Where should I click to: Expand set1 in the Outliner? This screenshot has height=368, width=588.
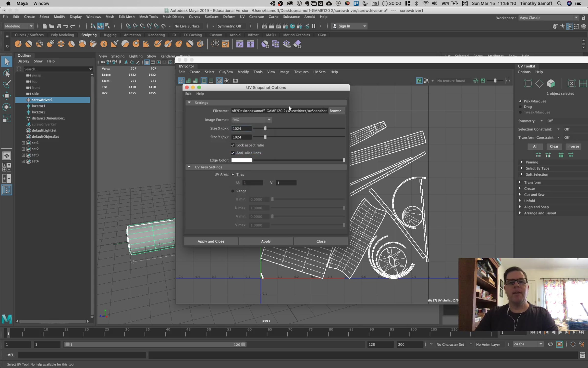23,143
